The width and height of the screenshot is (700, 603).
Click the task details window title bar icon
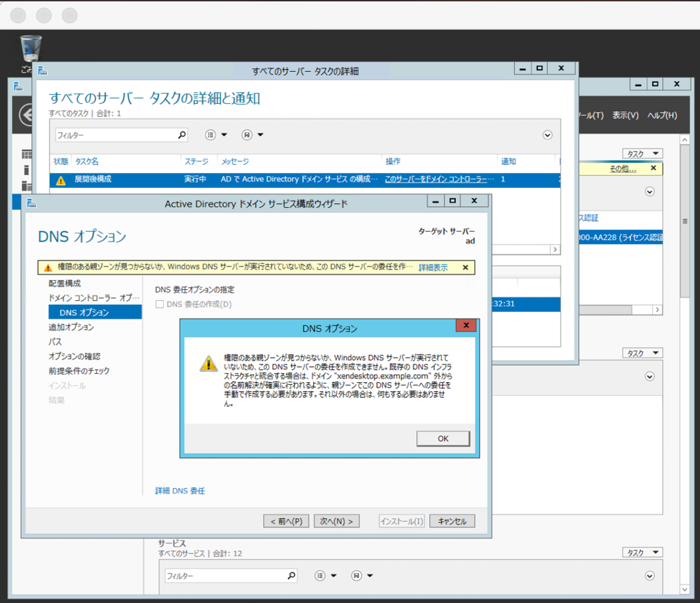tap(42, 70)
